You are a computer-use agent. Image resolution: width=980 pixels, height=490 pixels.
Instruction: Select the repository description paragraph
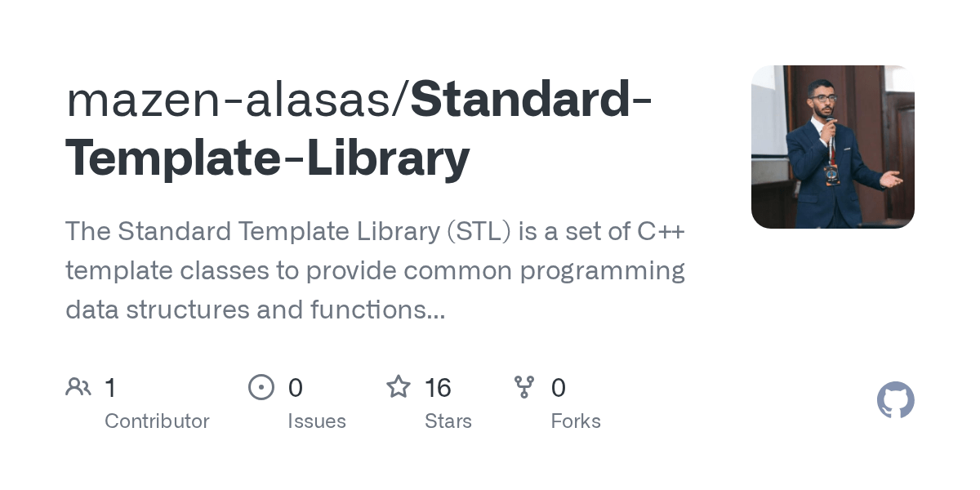[375, 270]
